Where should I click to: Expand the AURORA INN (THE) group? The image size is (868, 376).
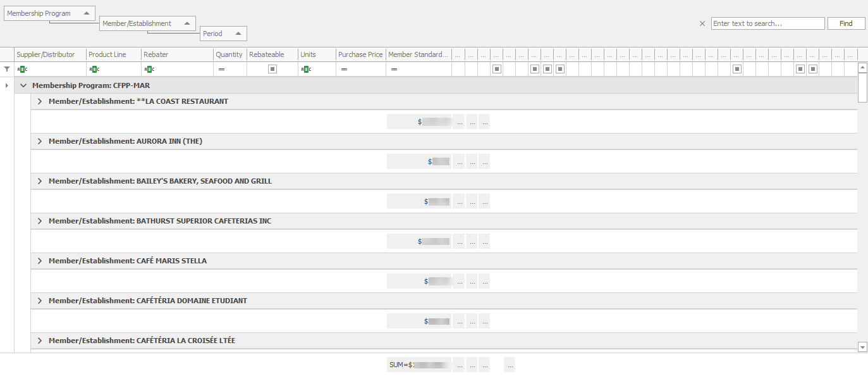[x=40, y=141]
